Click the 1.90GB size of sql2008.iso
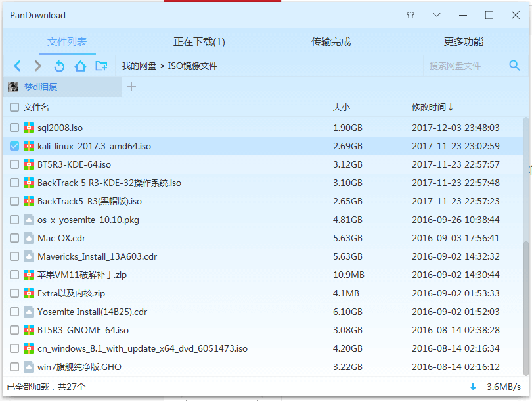532x401 pixels. coord(347,128)
